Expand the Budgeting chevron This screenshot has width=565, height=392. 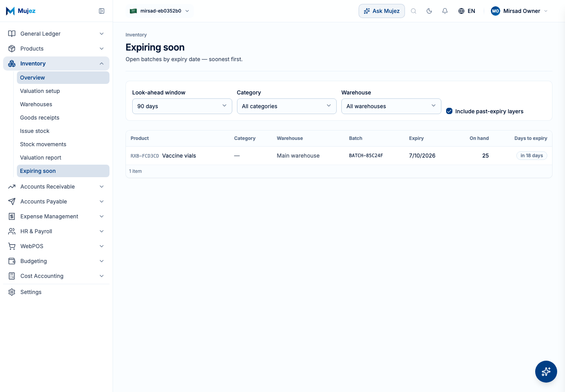102,261
